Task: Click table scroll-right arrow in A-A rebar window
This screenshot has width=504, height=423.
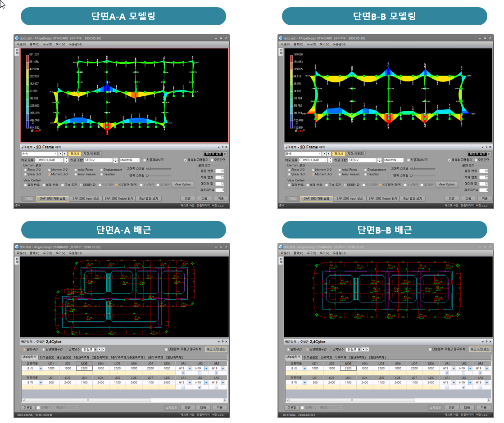Action: pyautogui.click(x=225, y=400)
